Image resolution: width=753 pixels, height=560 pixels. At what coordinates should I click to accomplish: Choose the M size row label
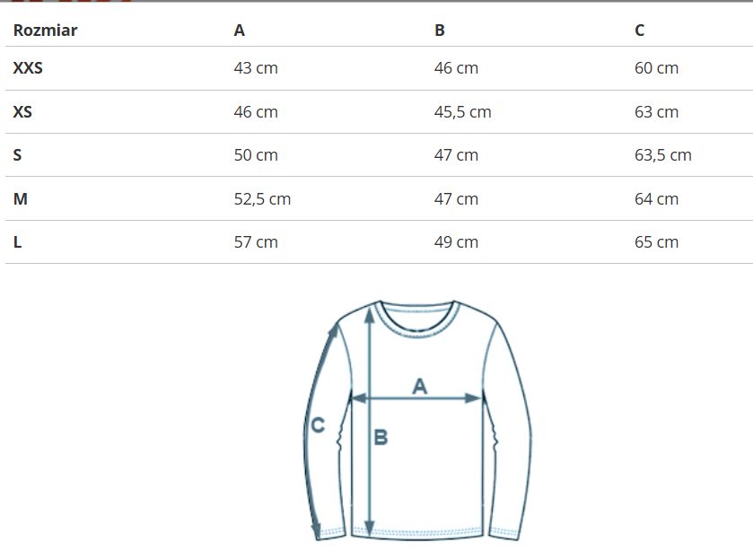20,199
